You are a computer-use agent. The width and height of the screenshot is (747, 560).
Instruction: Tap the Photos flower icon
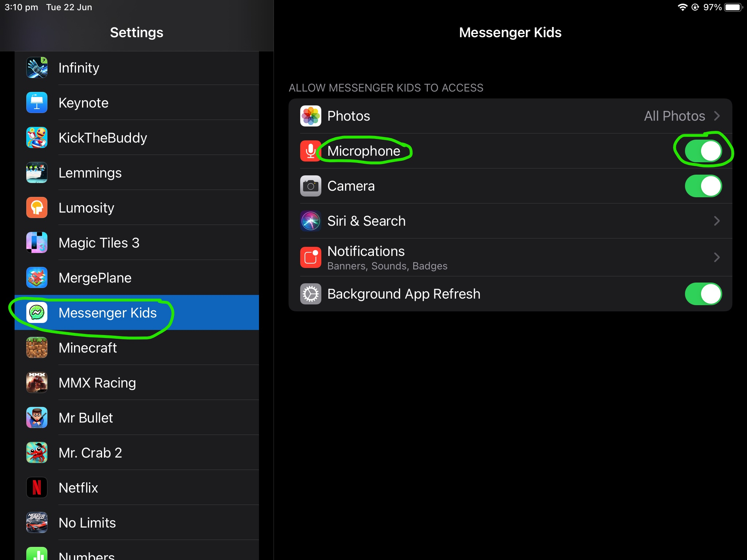click(x=310, y=116)
